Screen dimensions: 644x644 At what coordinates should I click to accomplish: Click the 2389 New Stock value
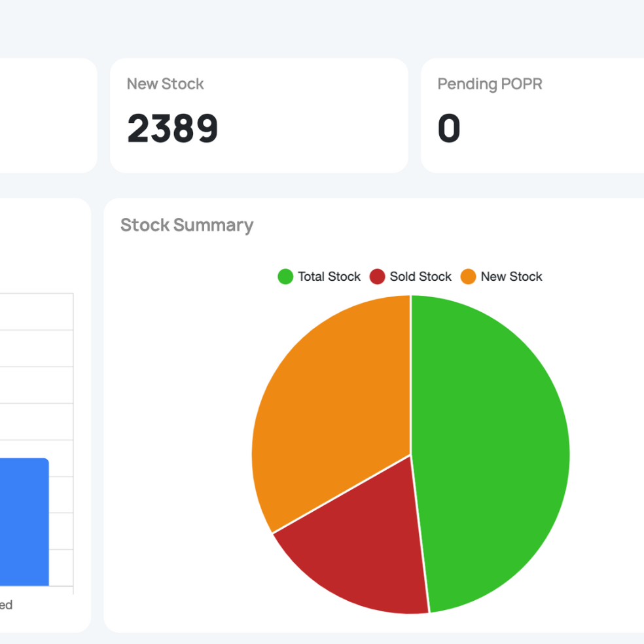point(173,128)
